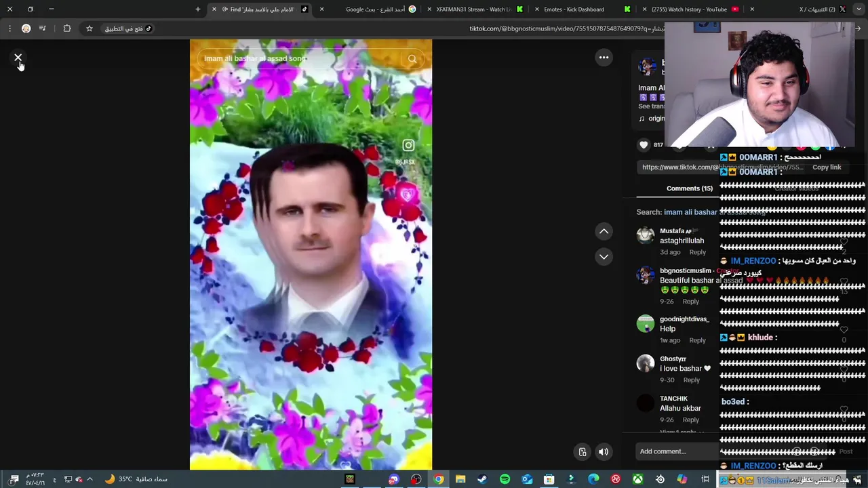Click the bo3ed username in stream chat
Viewport: 868px width, 488px height.
tap(733, 402)
